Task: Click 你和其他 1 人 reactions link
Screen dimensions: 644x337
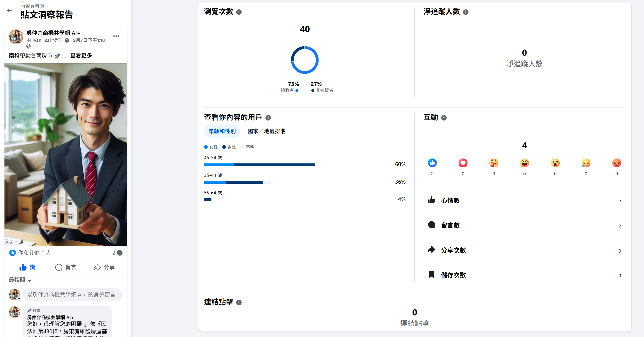Action: pyautogui.click(x=34, y=253)
